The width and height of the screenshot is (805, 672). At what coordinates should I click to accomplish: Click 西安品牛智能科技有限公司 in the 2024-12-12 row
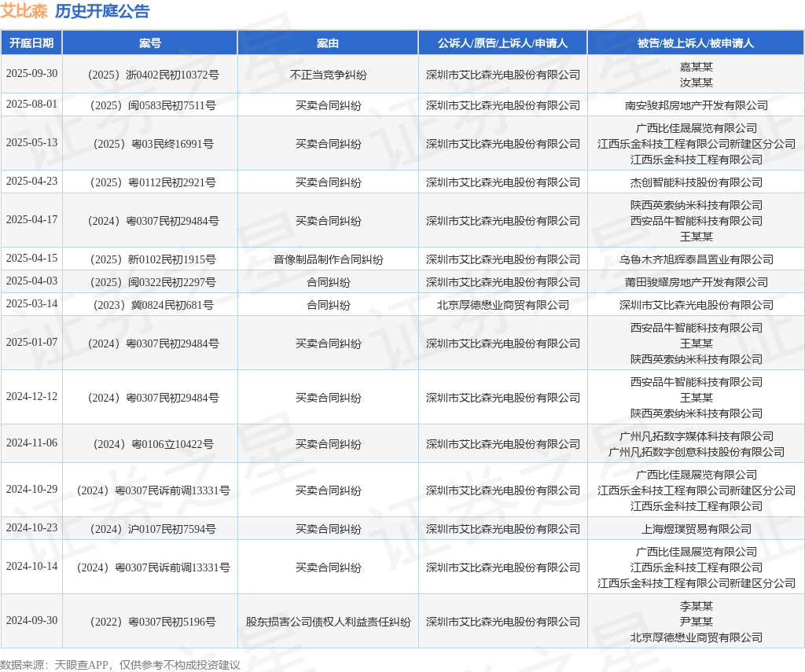point(697,382)
